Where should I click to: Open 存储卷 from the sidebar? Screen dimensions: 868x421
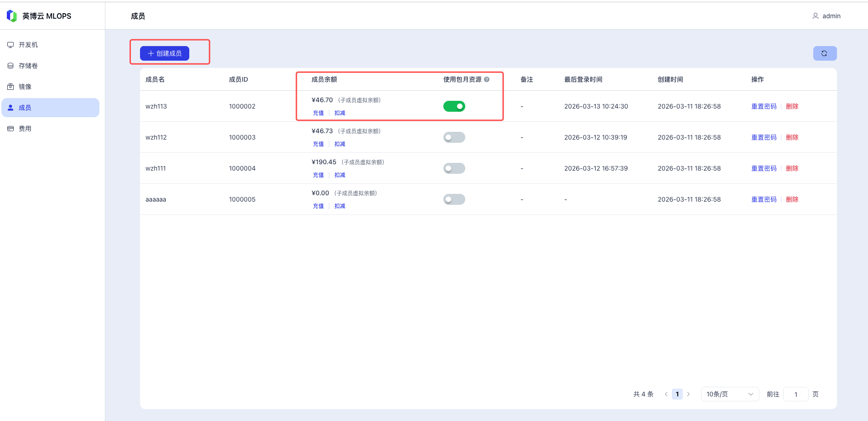(28, 66)
